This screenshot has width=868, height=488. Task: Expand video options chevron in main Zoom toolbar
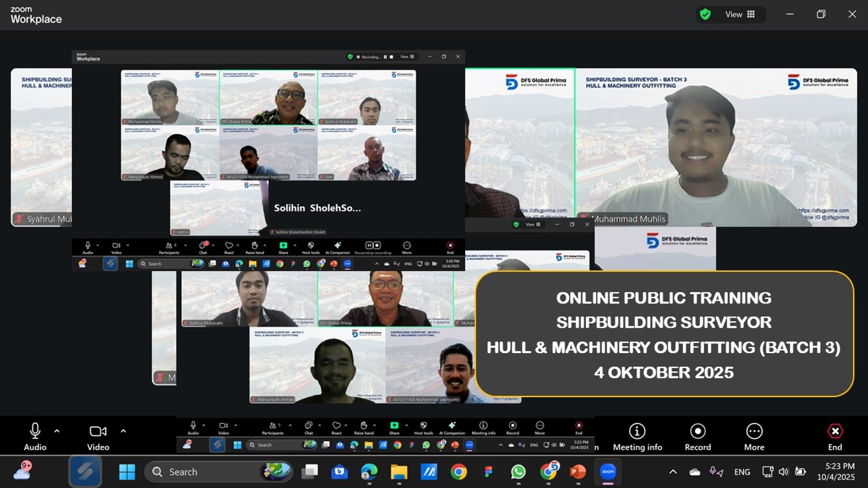click(x=123, y=431)
